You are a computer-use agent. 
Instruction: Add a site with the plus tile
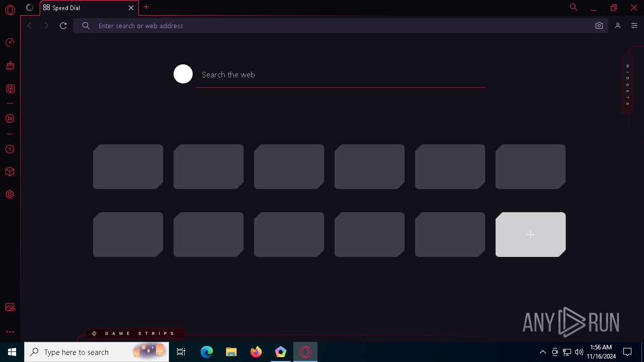coord(530,234)
